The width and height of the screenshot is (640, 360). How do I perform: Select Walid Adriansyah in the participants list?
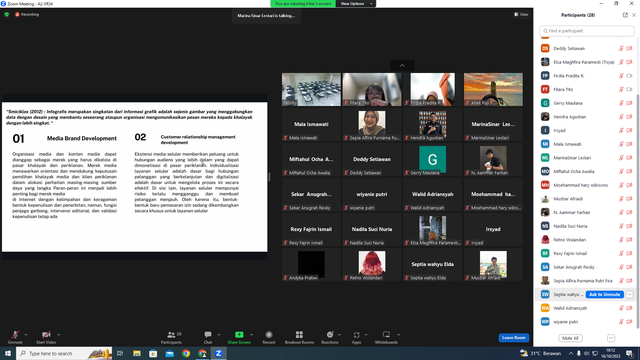586,308
